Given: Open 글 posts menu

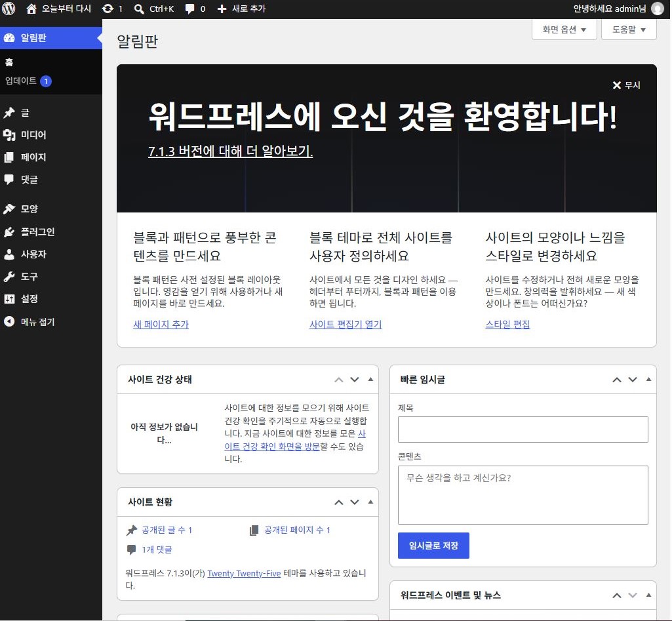Looking at the screenshot, I should 51,113.
